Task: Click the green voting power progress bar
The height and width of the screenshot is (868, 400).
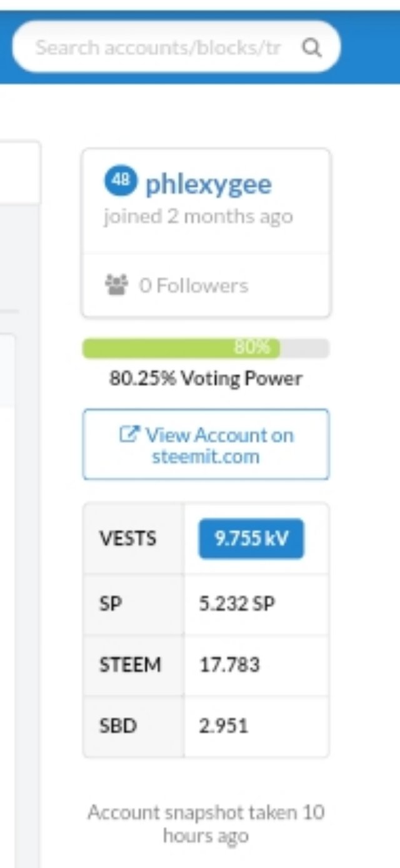Action: 181,348
